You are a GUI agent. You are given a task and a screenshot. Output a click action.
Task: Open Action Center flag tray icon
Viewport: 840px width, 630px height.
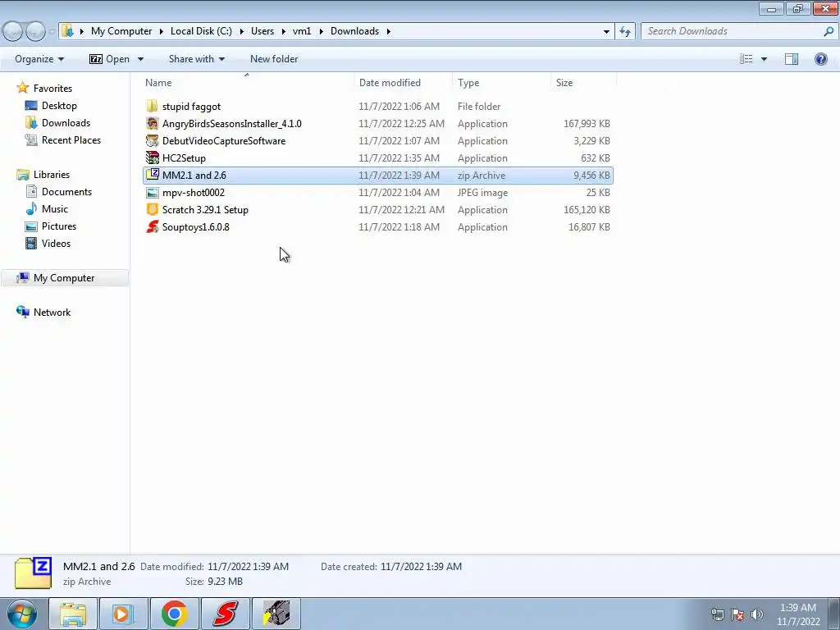click(737, 614)
